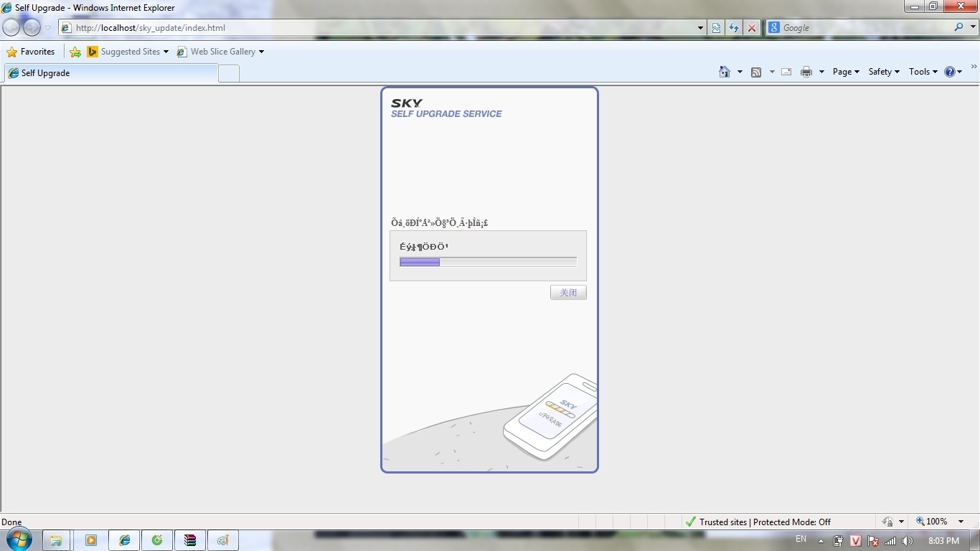Image resolution: width=980 pixels, height=551 pixels.
Task: Expand the Print options dropdown arrow
Action: pyautogui.click(x=821, y=72)
